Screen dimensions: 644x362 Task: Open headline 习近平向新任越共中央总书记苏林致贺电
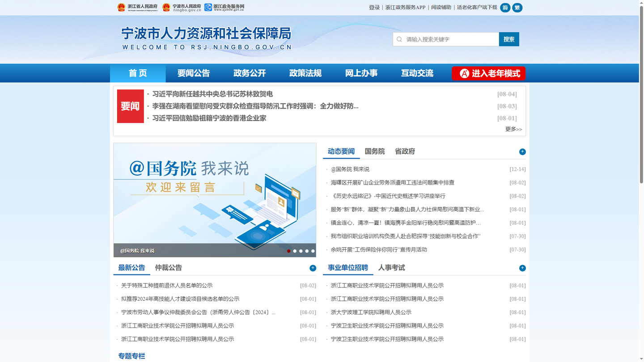[x=212, y=94]
